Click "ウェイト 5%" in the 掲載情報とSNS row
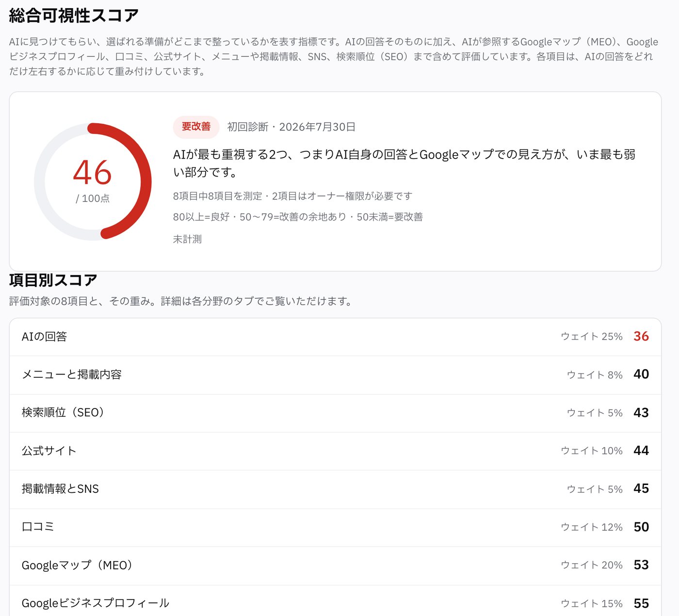Screen dimensions: 679x616 coord(595,489)
